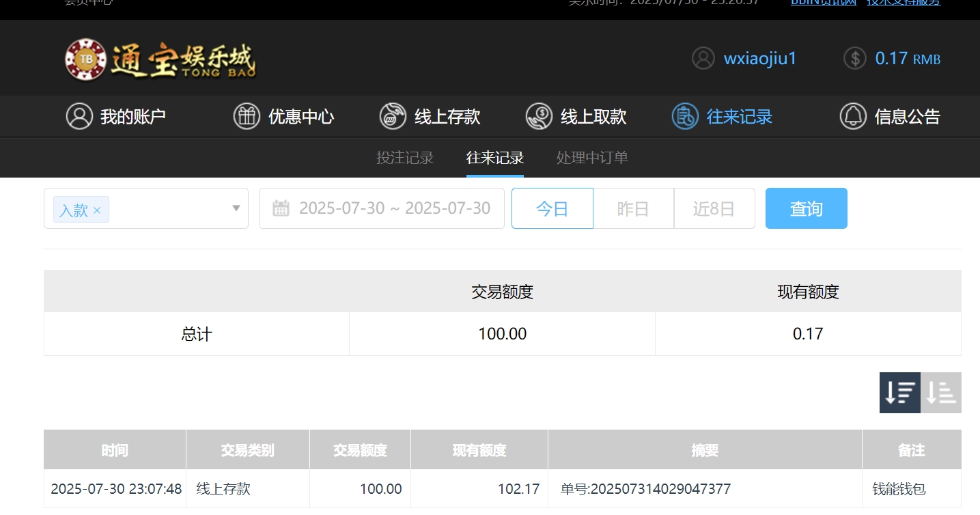Sort records in descending order

click(899, 393)
